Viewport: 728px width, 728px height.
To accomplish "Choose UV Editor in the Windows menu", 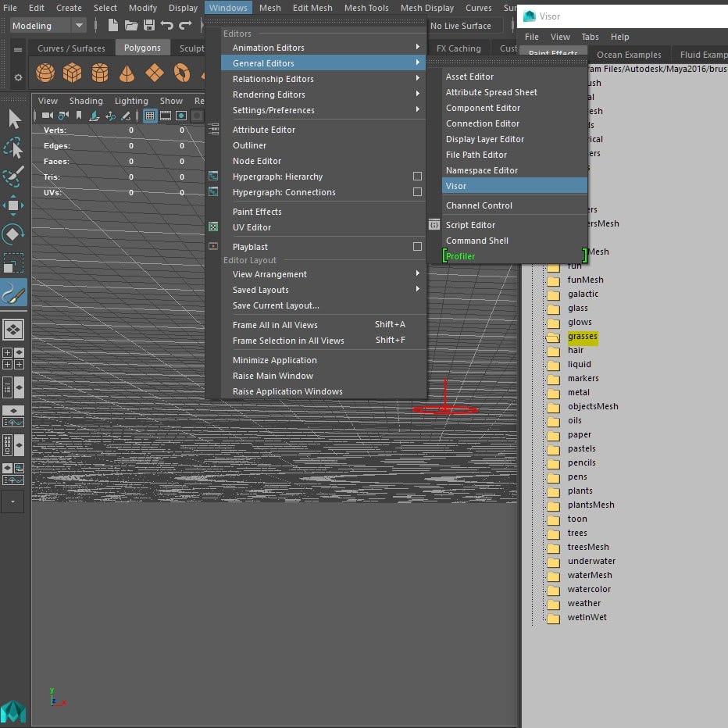I will 323,227.
